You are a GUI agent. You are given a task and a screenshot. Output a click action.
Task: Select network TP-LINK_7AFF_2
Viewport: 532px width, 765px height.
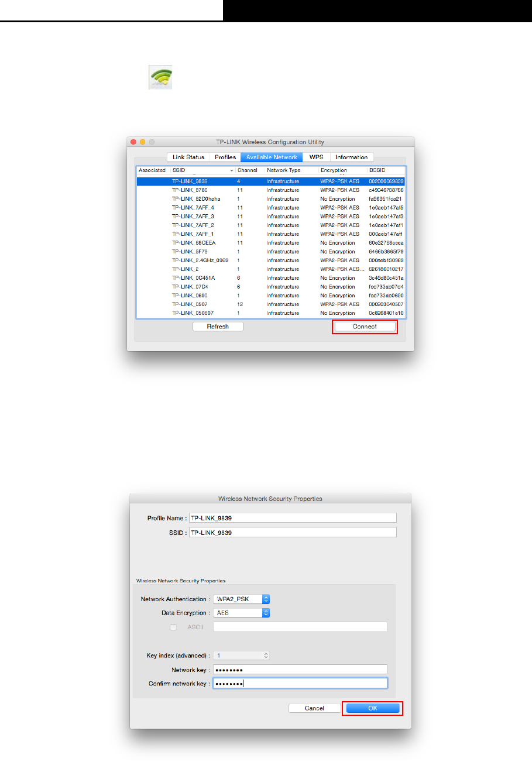pyautogui.click(x=271, y=225)
